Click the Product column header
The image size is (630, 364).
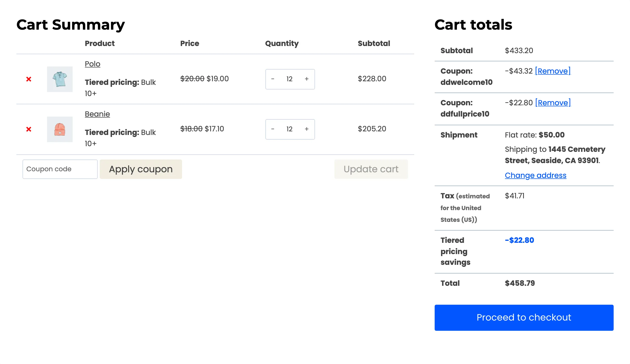(x=100, y=43)
